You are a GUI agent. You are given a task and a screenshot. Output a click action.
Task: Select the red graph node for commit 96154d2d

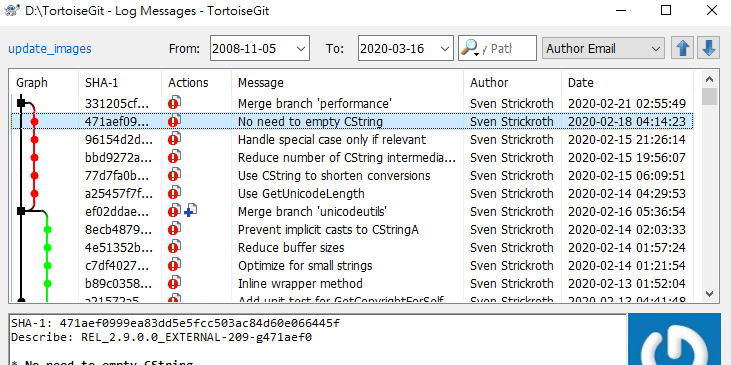pos(34,139)
